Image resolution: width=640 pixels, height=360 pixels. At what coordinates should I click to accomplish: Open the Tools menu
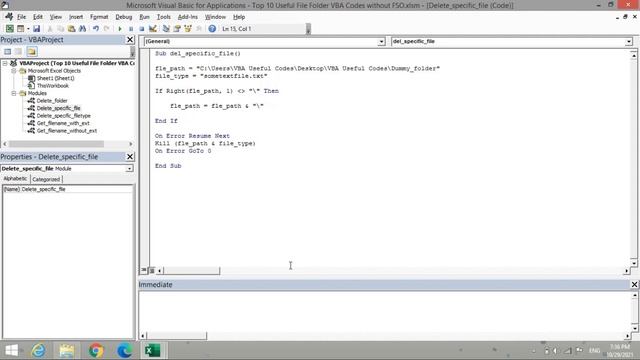[163, 17]
